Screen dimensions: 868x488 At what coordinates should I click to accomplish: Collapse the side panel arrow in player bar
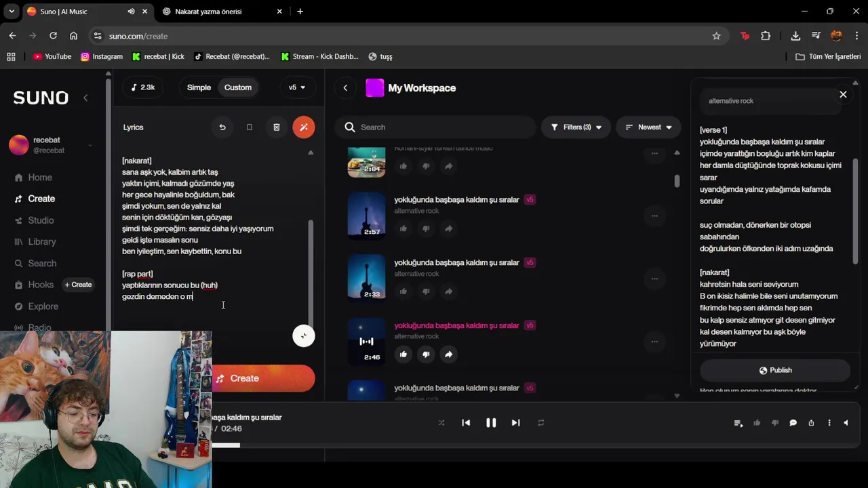[846, 423]
